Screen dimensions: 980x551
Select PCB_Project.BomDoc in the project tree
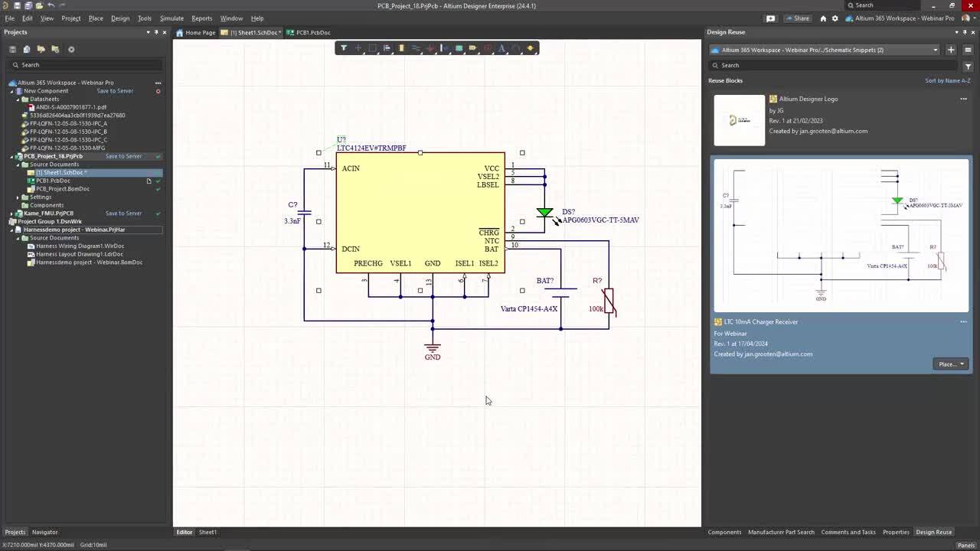point(63,189)
